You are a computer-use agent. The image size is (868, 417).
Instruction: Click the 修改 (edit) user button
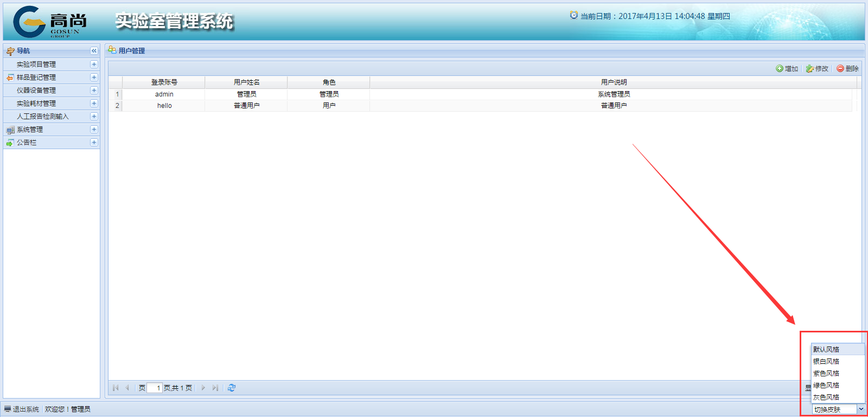click(817, 69)
